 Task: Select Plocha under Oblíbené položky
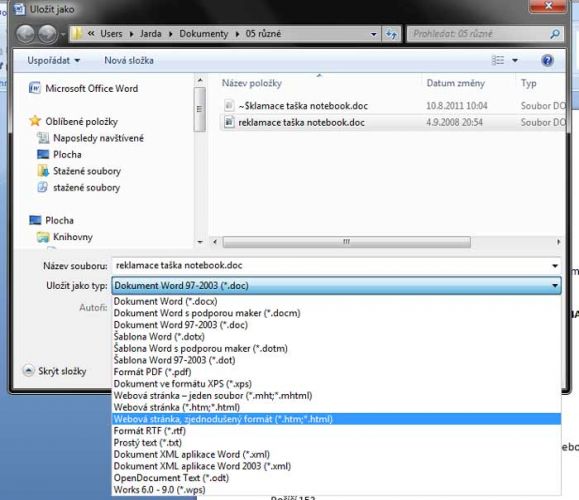click(59, 154)
